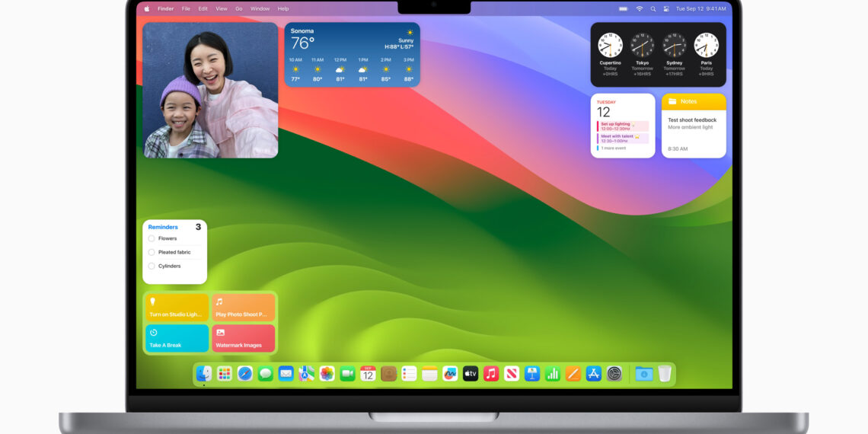Open the Window menu
Image resolution: width=868 pixels, height=434 pixels.
[260, 8]
